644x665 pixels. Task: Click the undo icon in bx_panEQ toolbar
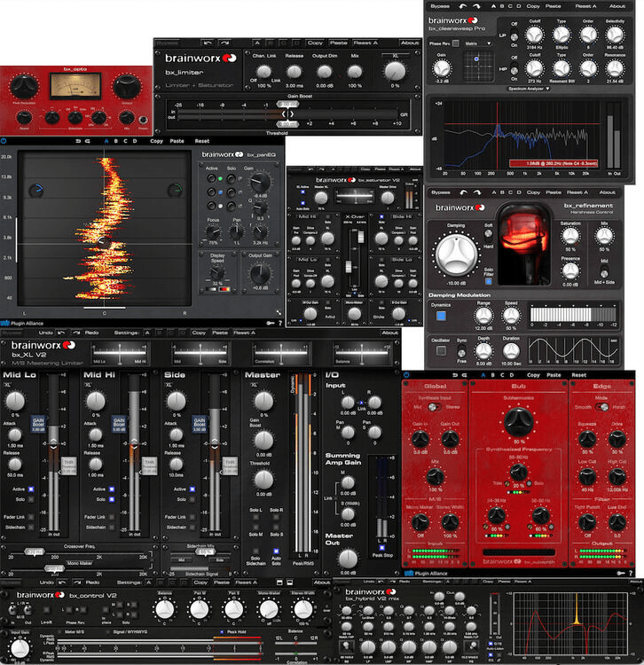pyautogui.click(x=78, y=141)
